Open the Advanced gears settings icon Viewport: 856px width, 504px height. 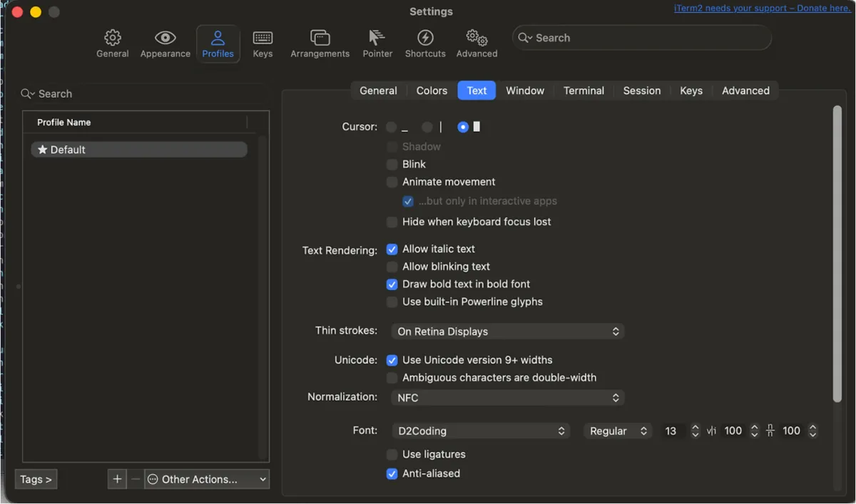[x=477, y=43]
